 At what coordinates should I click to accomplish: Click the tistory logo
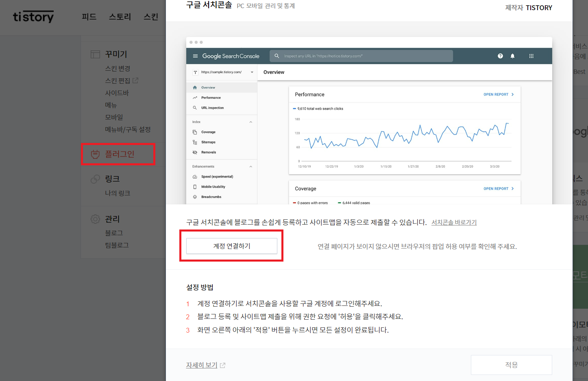pyautogui.click(x=33, y=17)
